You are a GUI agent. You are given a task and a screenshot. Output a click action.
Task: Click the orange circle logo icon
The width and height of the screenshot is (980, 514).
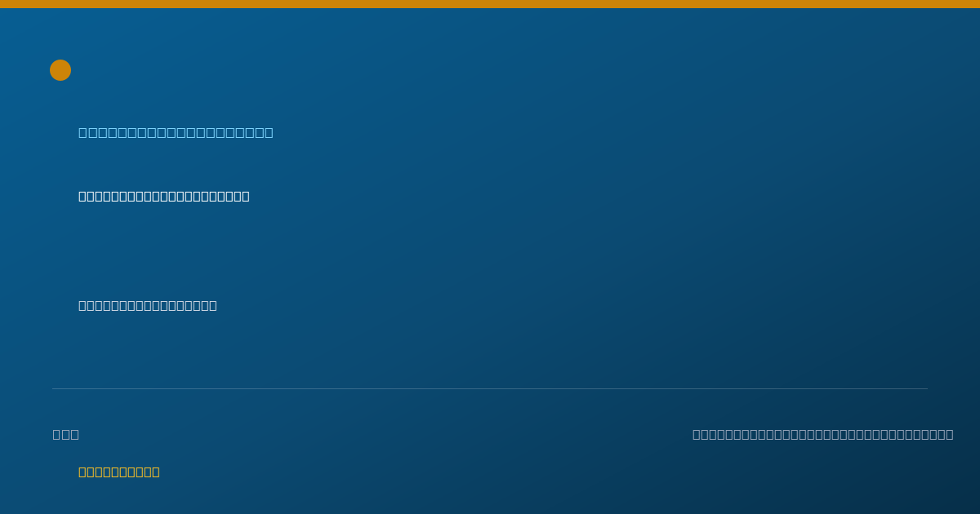(x=60, y=70)
